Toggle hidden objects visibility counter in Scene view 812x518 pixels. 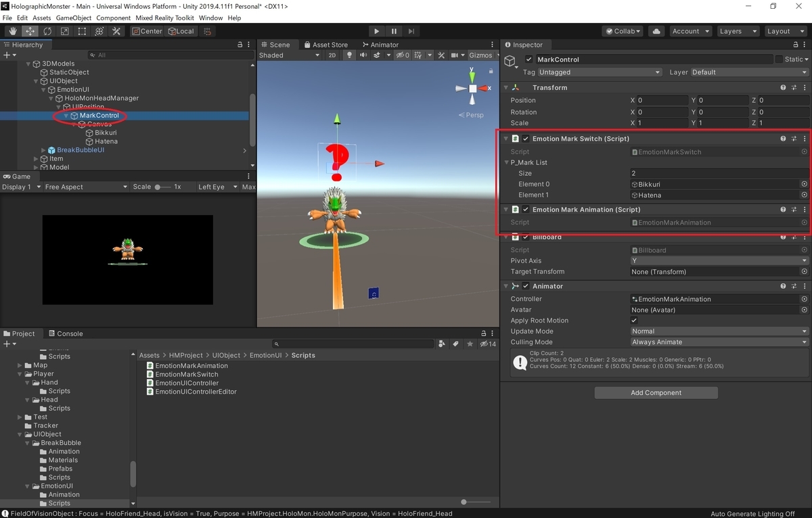(x=403, y=55)
